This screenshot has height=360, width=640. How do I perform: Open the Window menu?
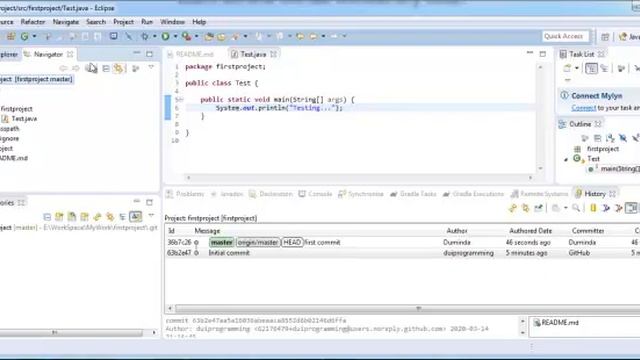pyautogui.click(x=172, y=22)
